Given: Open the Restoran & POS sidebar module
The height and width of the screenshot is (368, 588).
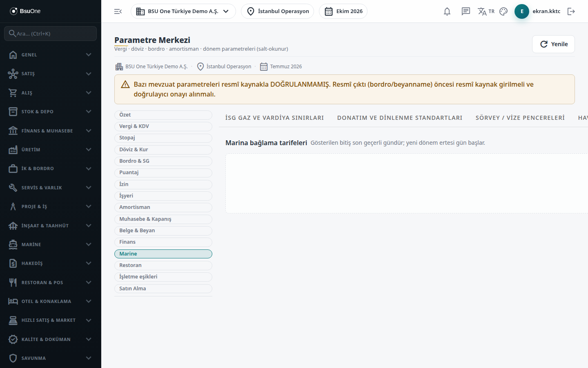Looking at the screenshot, I should tap(51, 283).
